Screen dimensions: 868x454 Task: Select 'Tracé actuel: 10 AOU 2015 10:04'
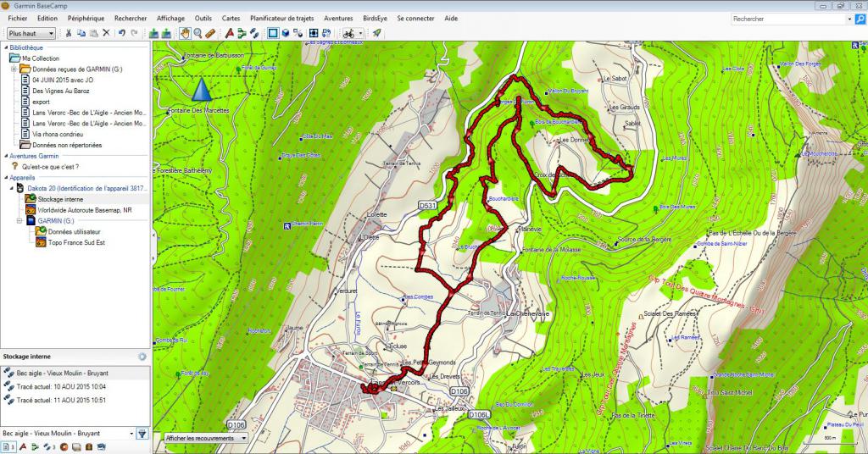(61, 386)
